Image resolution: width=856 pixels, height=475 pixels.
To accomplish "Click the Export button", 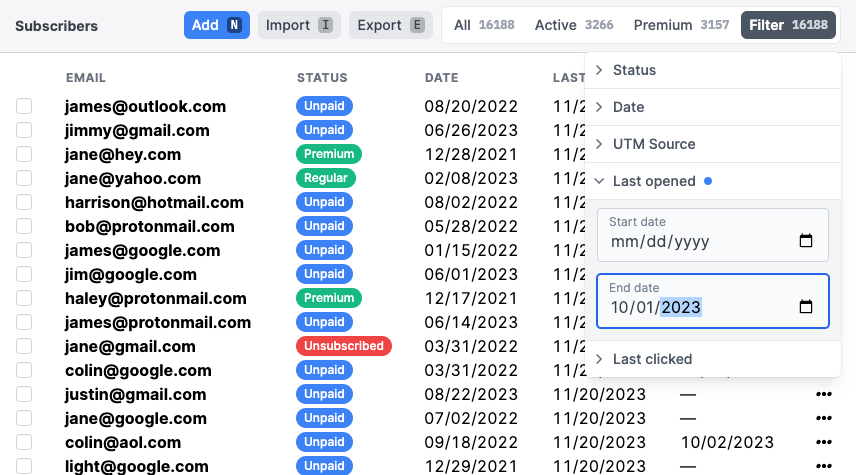I will (x=389, y=25).
